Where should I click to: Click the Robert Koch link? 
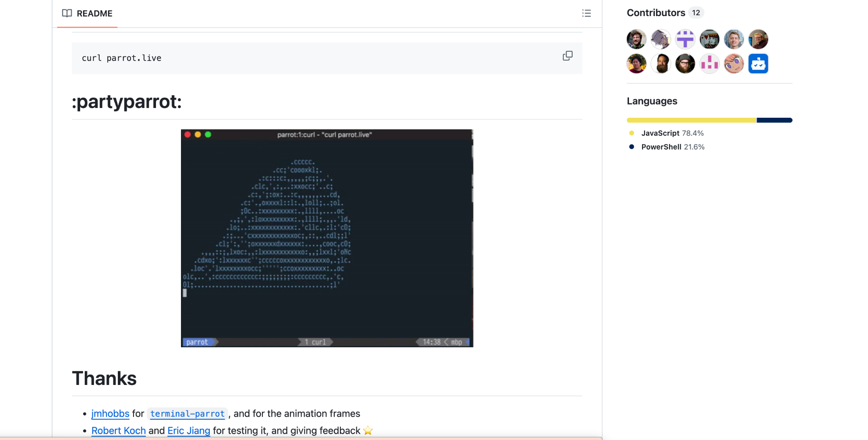click(119, 430)
